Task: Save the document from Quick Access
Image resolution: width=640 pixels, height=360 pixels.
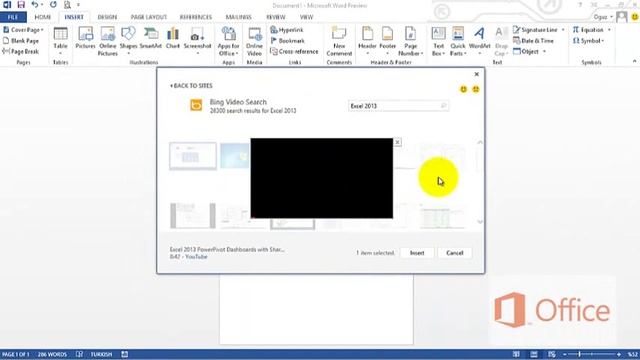Action: coord(21,5)
